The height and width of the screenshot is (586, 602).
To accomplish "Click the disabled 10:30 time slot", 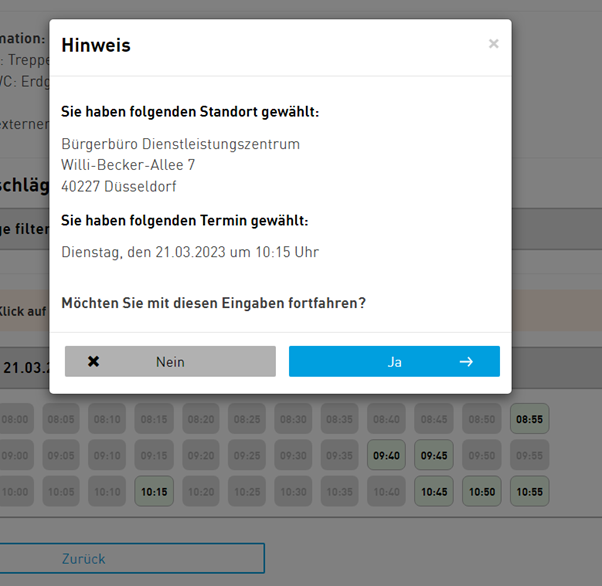I will click(293, 492).
